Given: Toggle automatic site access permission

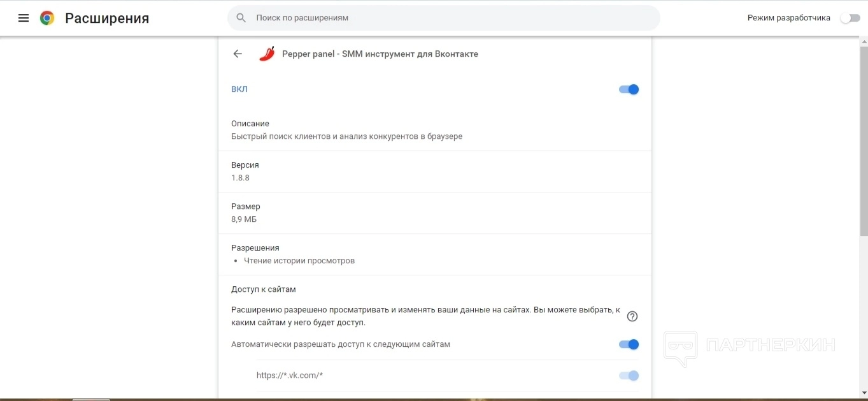Looking at the screenshot, I should click(x=629, y=344).
